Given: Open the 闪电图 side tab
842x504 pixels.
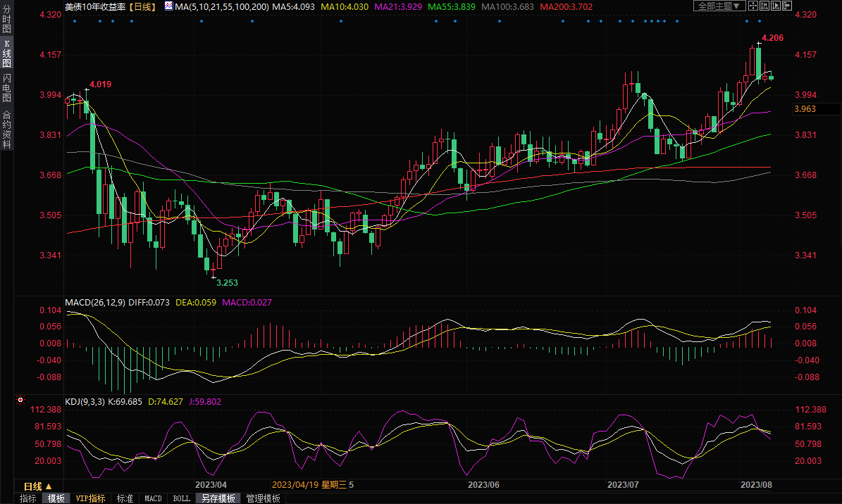Looking at the screenshot, I should coord(6,87).
